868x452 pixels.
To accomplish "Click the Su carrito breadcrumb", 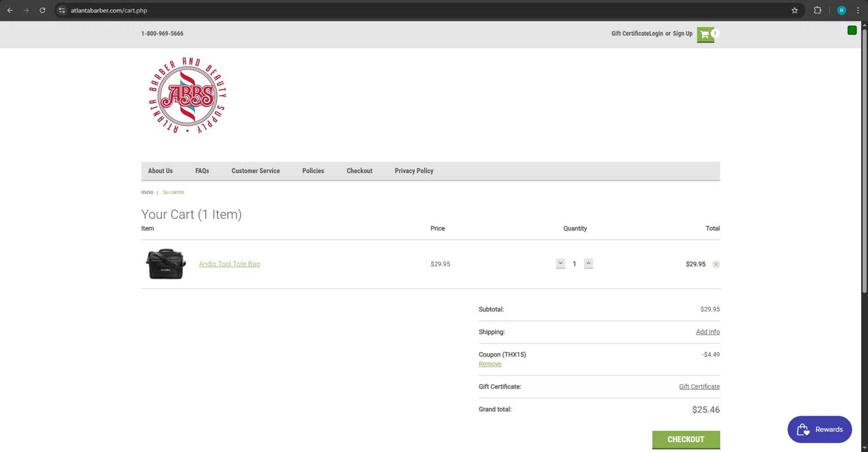I will click(173, 192).
